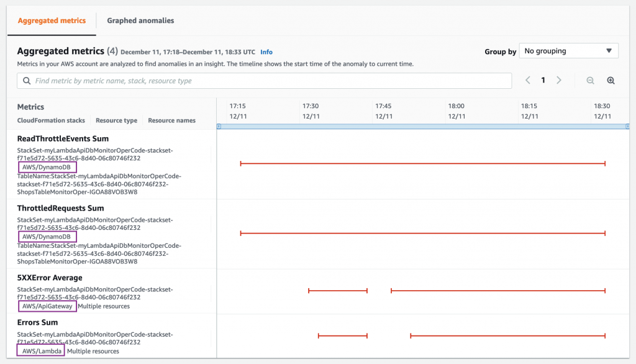Image resolution: width=636 pixels, height=364 pixels.
Task: Click the Resource type column header
Action: click(116, 120)
